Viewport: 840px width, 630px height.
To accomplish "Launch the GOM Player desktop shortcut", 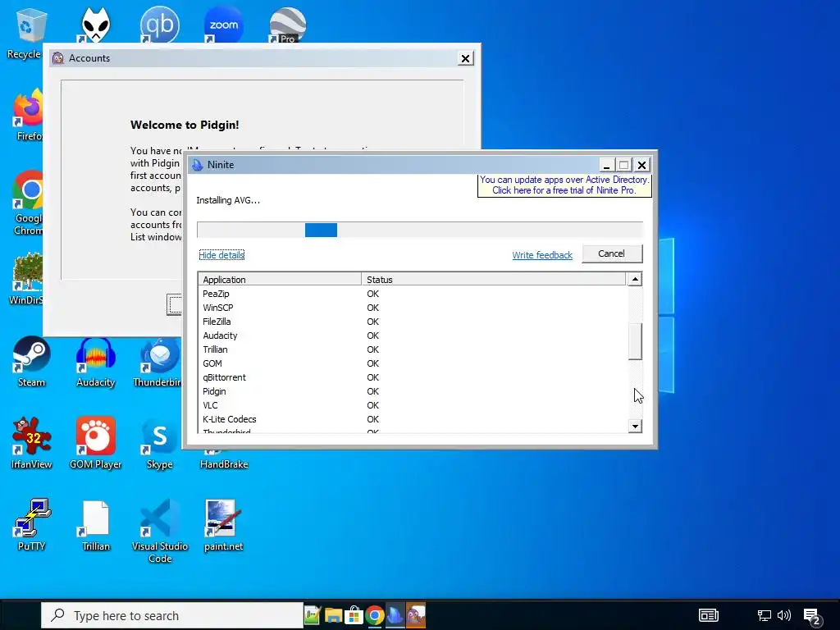I will 95,444.
